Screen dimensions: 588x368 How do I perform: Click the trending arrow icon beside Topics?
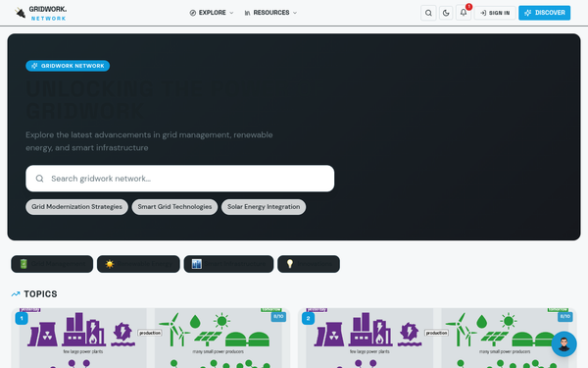pyautogui.click(x=16, y=294)
